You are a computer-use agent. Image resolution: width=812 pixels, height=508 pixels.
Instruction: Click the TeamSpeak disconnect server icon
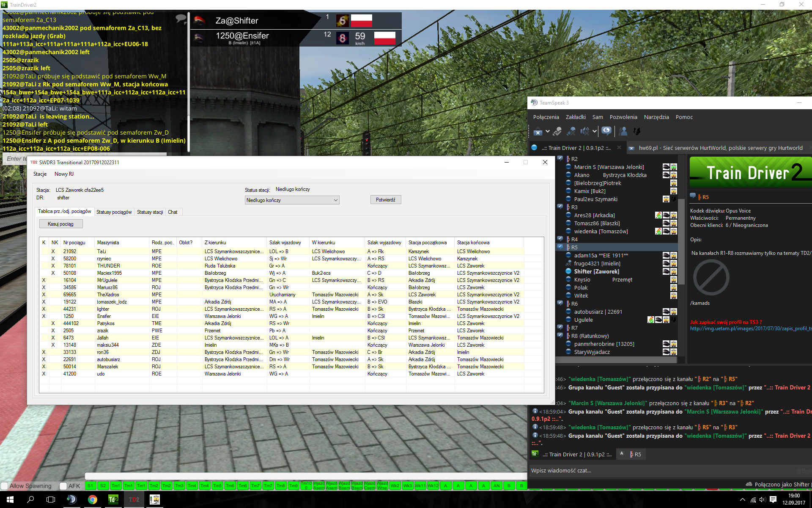[x=538, y=132]
